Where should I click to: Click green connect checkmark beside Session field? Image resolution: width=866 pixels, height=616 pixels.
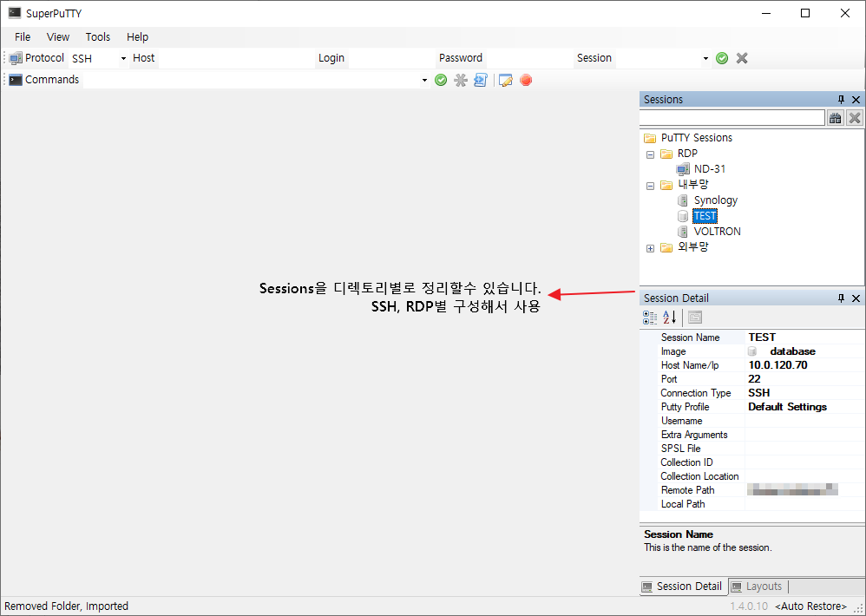coord(722,58)
